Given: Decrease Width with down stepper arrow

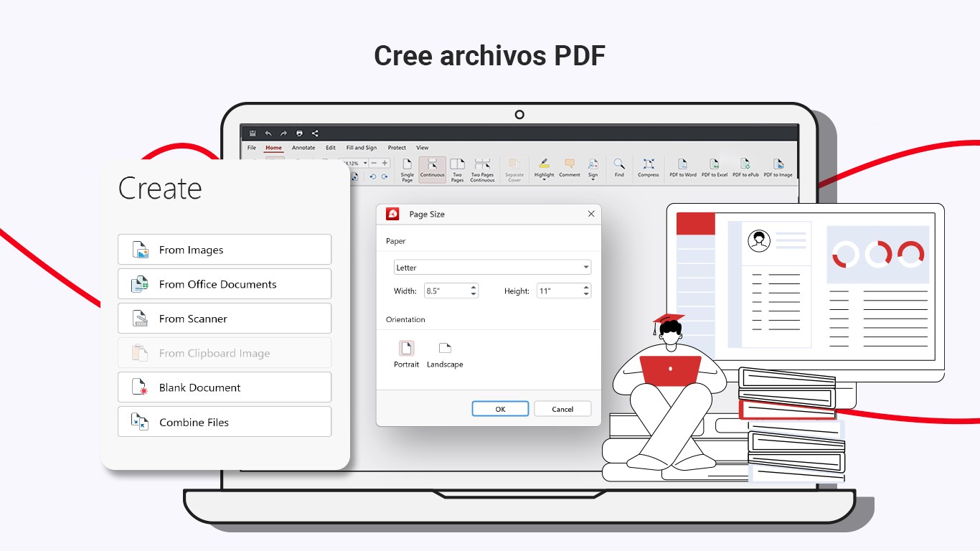Looking at the screenshot, I should click(473, 295).
